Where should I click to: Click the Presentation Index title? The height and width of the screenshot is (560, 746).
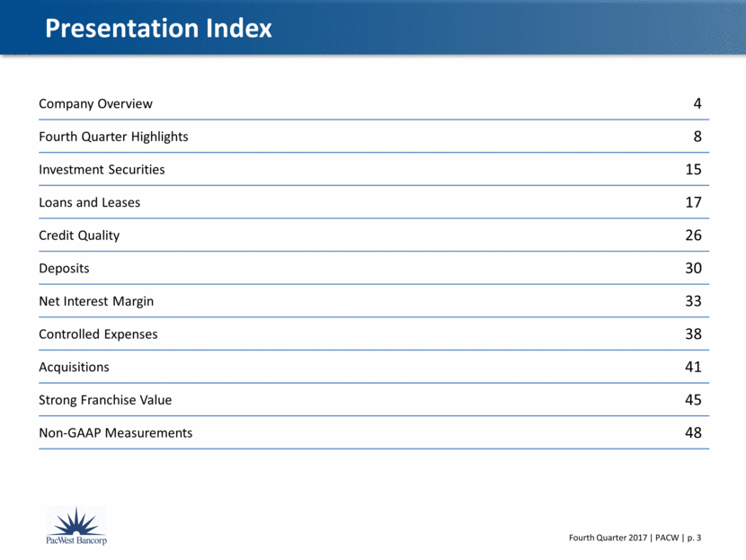[x=158, y=28]
